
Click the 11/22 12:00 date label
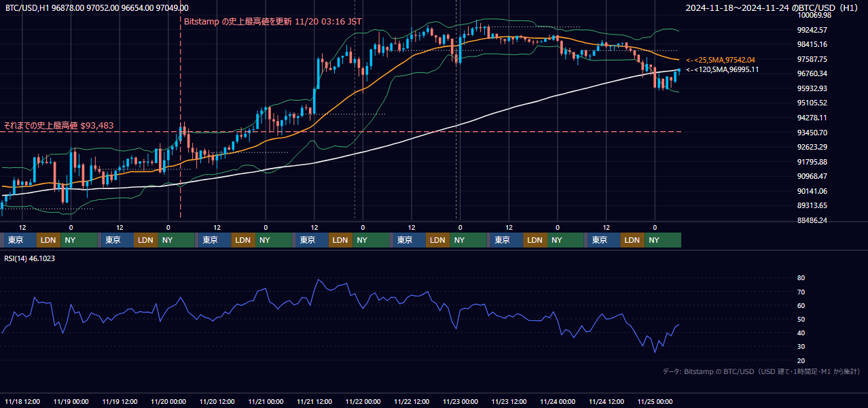click(x=412, y=401)
